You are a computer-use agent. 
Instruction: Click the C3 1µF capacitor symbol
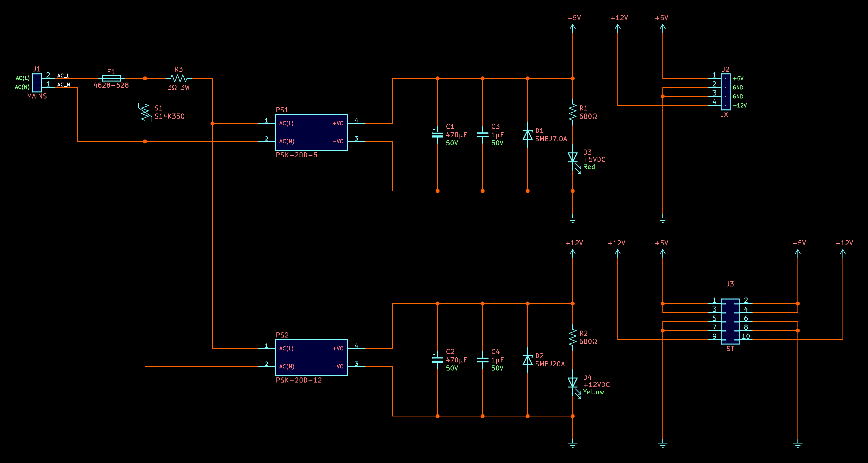tap(482, 135)
